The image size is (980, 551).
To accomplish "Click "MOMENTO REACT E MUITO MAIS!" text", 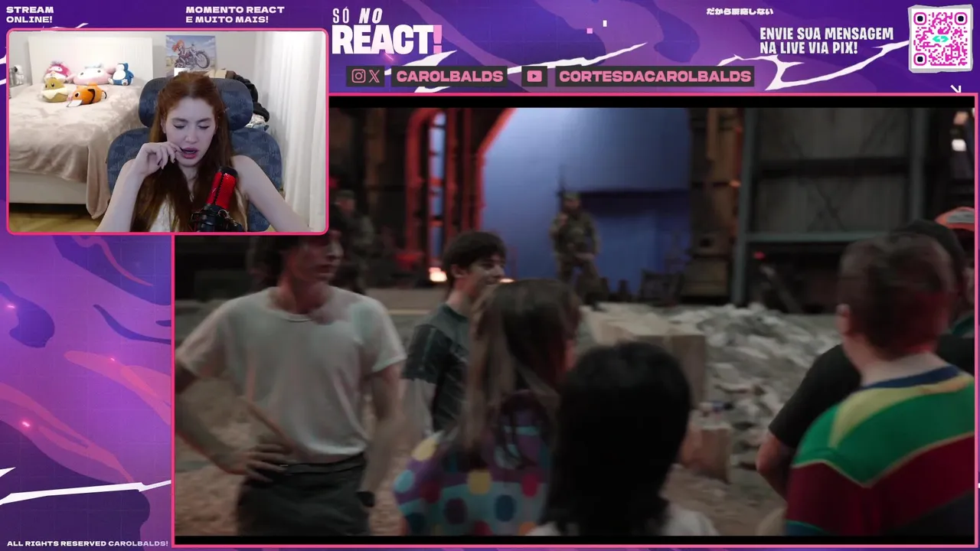I will coord(235,15).
